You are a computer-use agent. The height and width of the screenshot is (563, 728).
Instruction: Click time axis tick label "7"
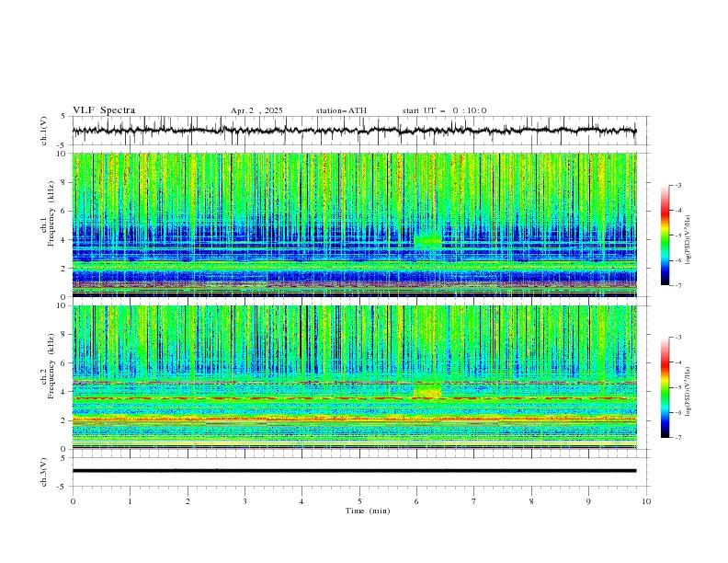click(x=474, y=501)
